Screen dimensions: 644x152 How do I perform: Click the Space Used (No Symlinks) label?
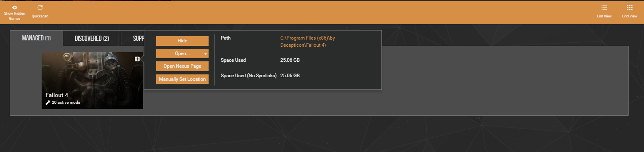tap(249, 76)
